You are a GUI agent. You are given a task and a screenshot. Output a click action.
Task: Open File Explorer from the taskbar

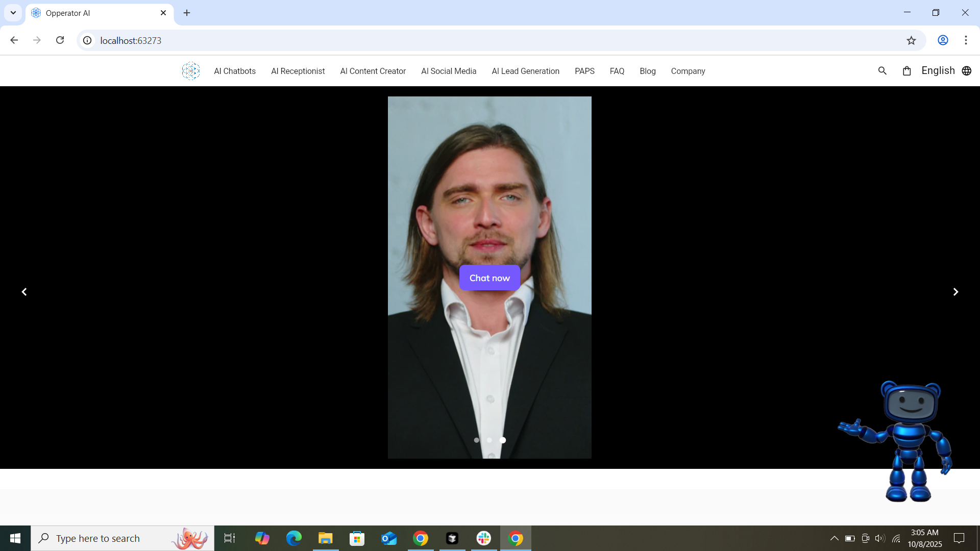pos(325,538)
